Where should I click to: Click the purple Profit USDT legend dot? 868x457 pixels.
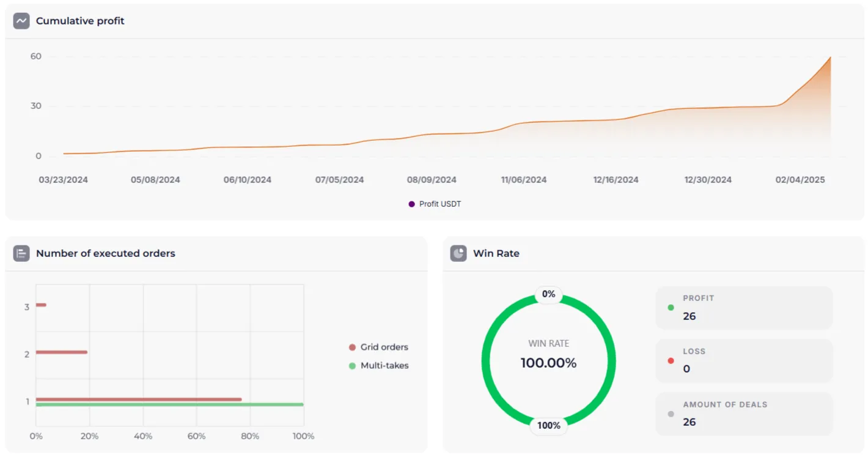point(411,204)
